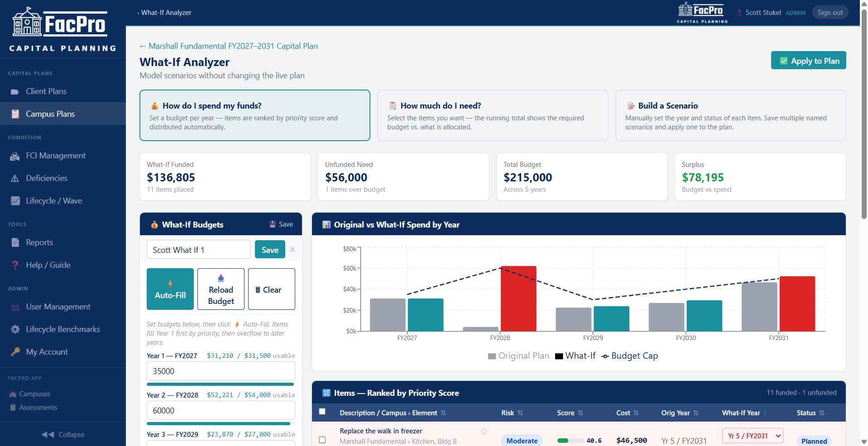This screenshot has width=868, height=446.
Task: Sort items by Cost column
Action: point(628,413)
